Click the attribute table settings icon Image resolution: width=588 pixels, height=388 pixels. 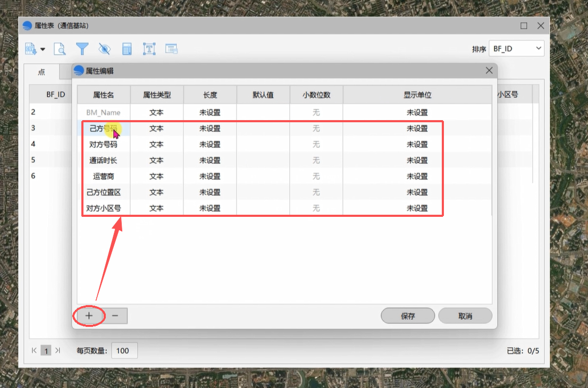(x=171, y=49)
